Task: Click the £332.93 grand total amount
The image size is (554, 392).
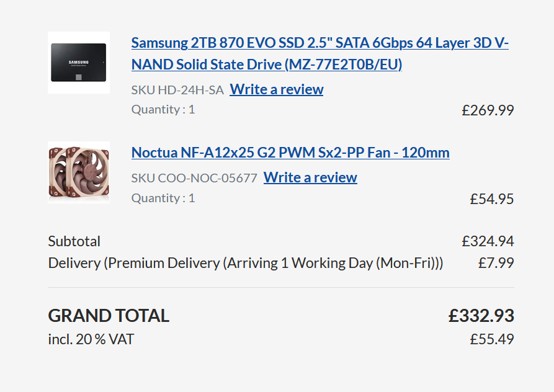Action: tap(481, 316)
